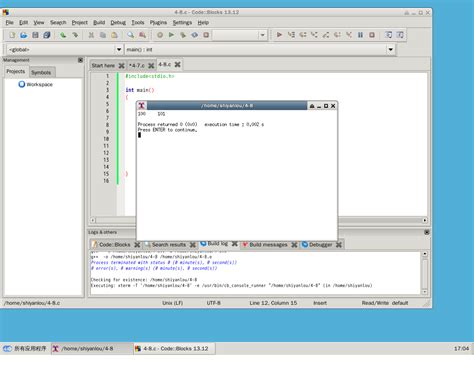Select the Workspace tree item
474x368 pixels.
(39, 84)
